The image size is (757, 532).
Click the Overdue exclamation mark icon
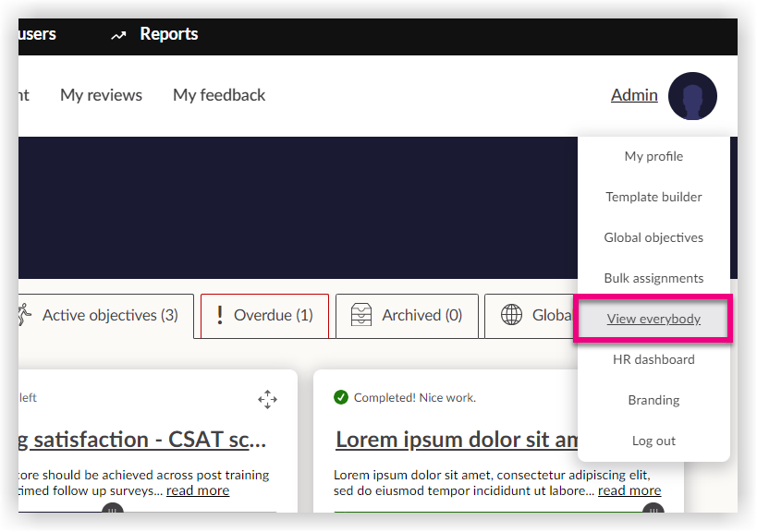pyautogui.click(x=219, y=316)
